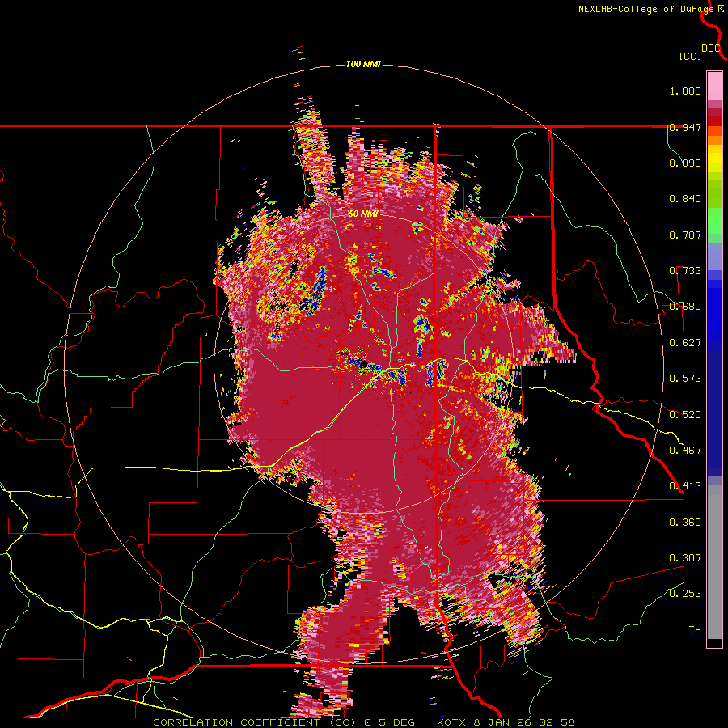Click the 1.000 legend value
This screenshot has width=728, height=728.
685,91
